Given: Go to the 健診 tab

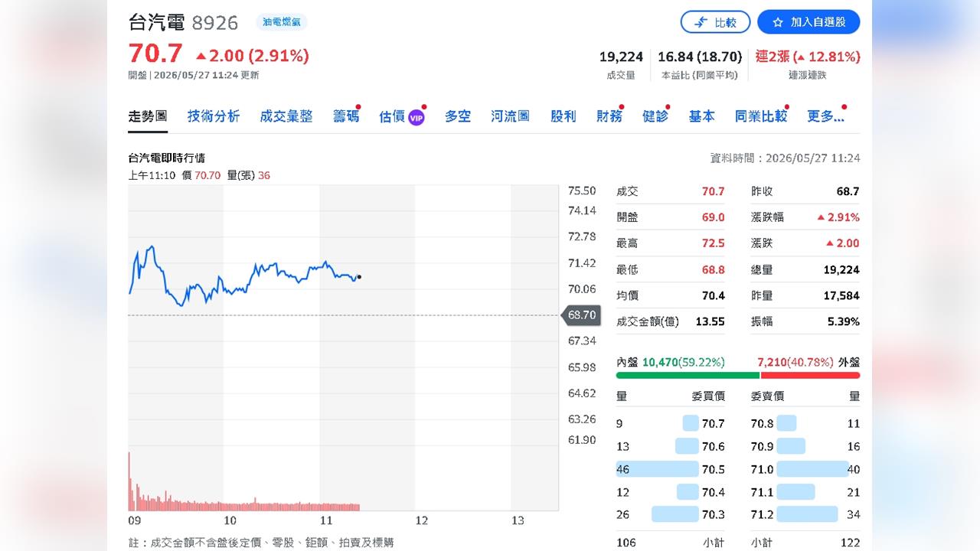Looking at the screenshot, I should pos(655,116).
